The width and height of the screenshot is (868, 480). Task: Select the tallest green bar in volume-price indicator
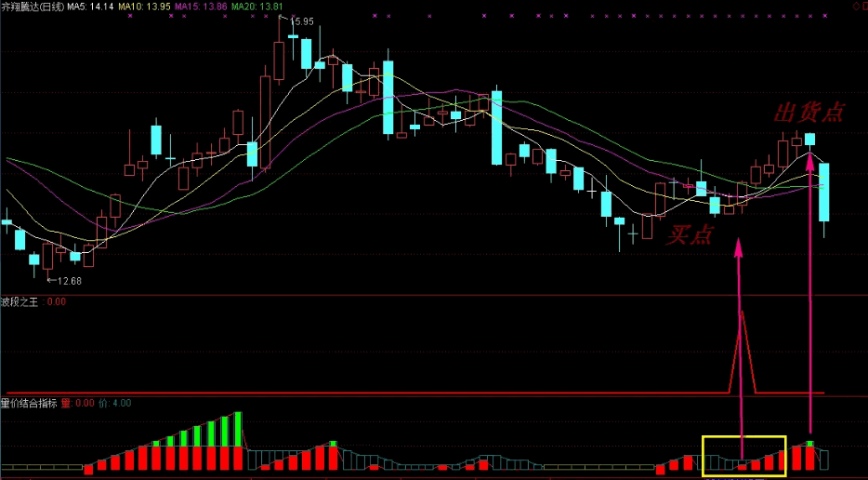238,430
